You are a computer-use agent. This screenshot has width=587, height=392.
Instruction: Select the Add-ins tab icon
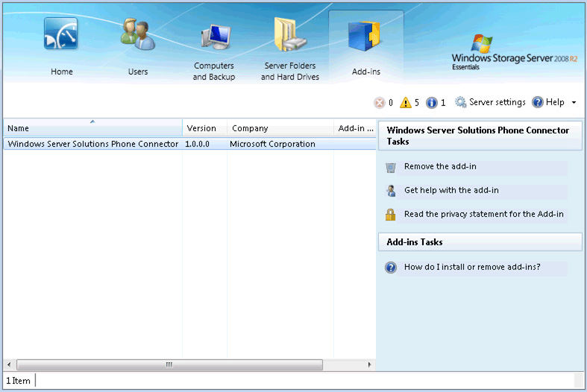pos(365,46)
